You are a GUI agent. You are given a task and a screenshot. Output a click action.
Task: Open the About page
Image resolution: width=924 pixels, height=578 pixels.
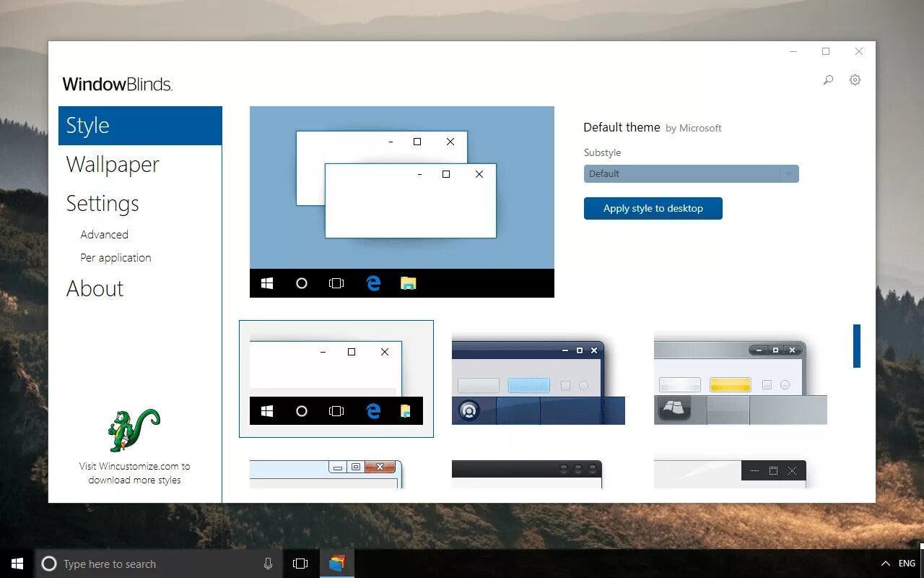tap(95, 289)
